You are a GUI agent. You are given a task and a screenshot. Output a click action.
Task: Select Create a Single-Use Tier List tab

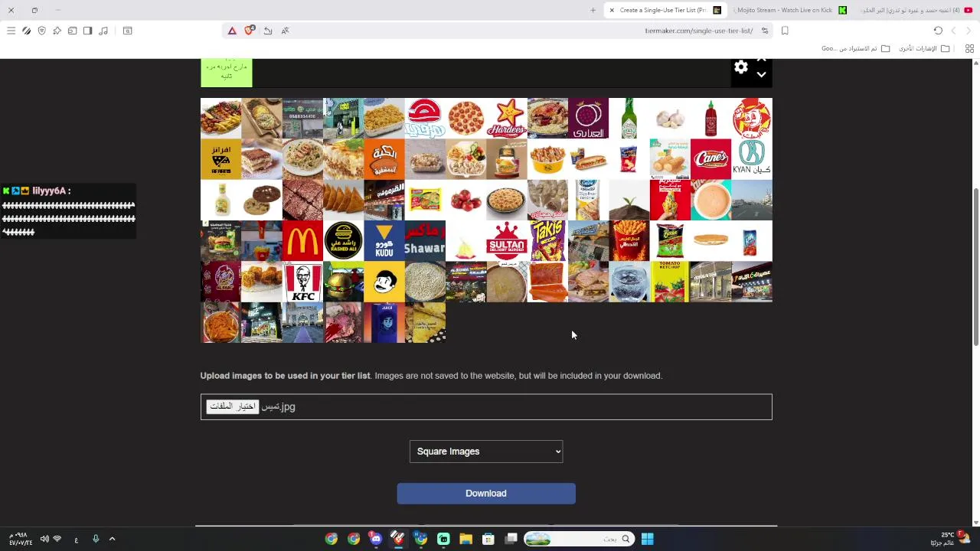coord(664,10)
